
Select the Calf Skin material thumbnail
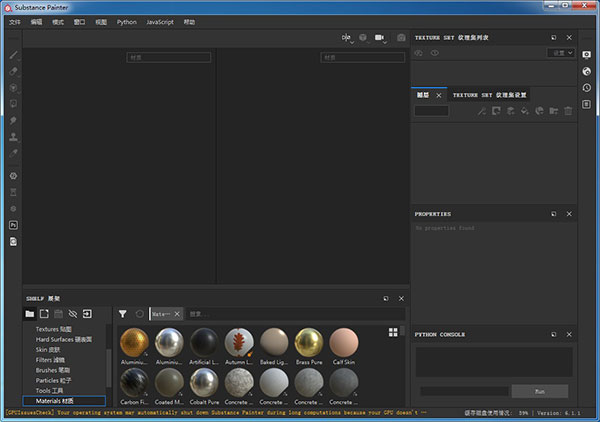(x=343, y=342)
